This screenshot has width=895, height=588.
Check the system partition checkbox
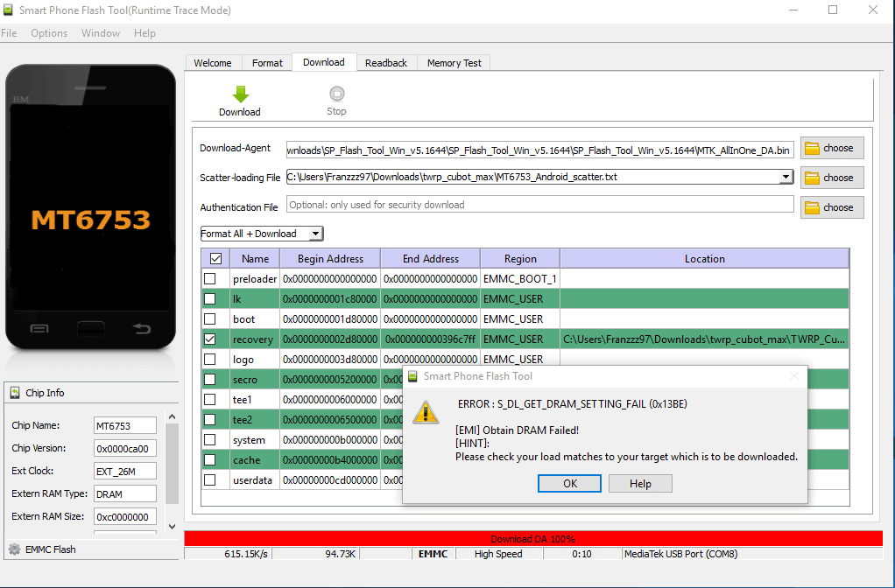[x=210, y=440]
